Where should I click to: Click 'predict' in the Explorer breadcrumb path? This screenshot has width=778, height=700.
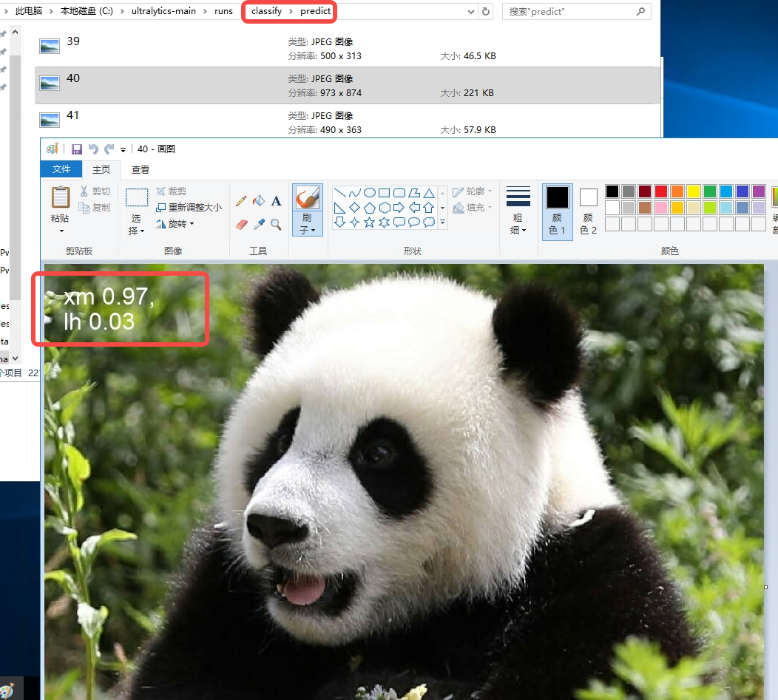(x=315, y=11)
